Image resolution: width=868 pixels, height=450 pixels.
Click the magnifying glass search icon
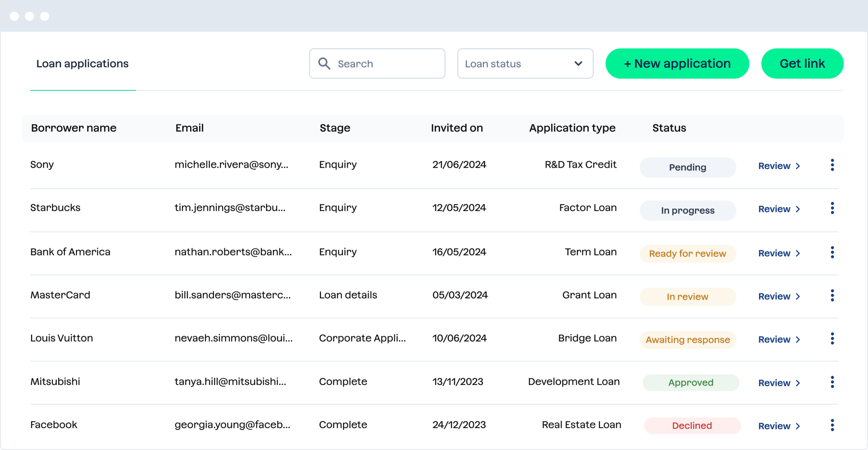(324, 63)
